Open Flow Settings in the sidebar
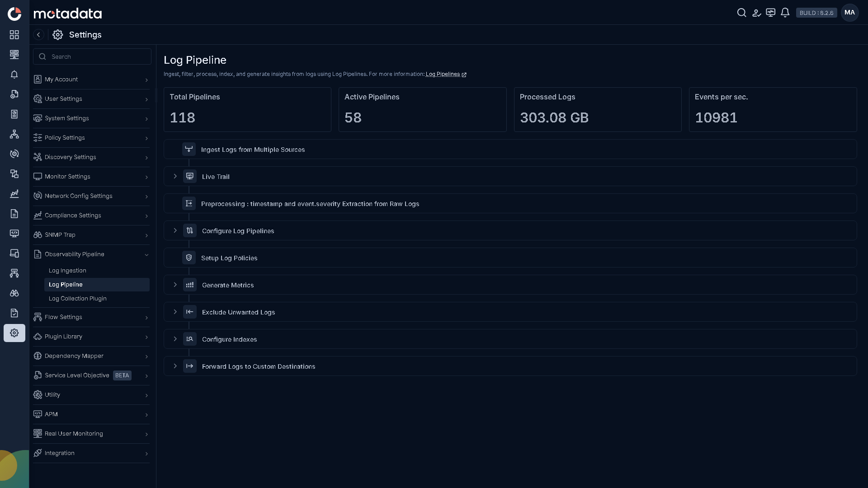This screenshot has width=868, height=488. click(x=91, y=317)
